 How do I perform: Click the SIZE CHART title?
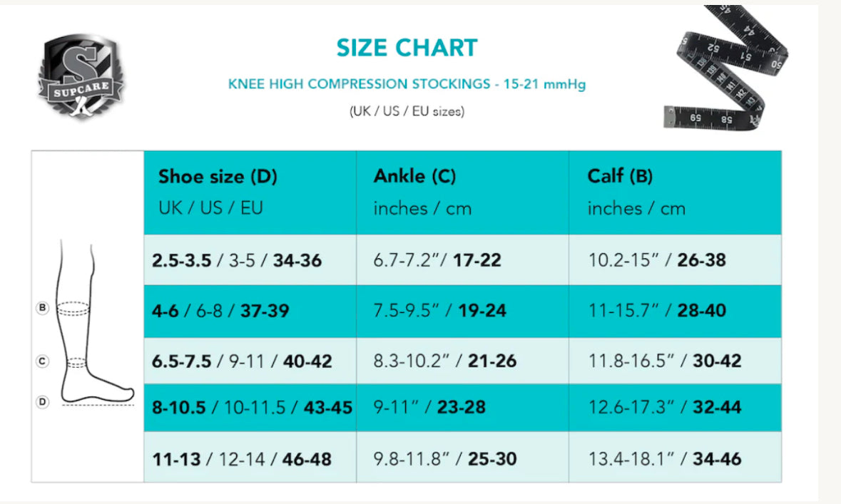[x=407, y=48]
